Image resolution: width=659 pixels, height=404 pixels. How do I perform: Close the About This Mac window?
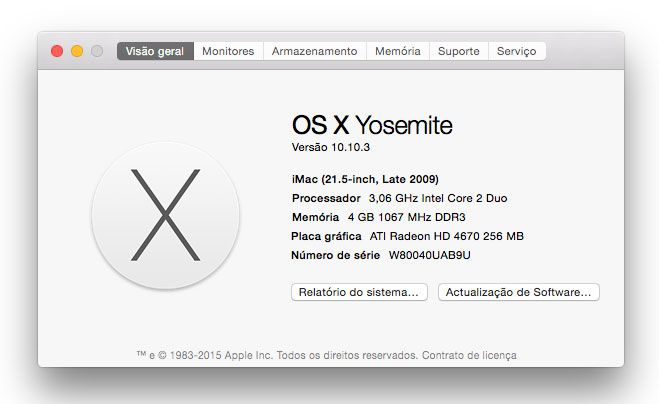[57, 51]
